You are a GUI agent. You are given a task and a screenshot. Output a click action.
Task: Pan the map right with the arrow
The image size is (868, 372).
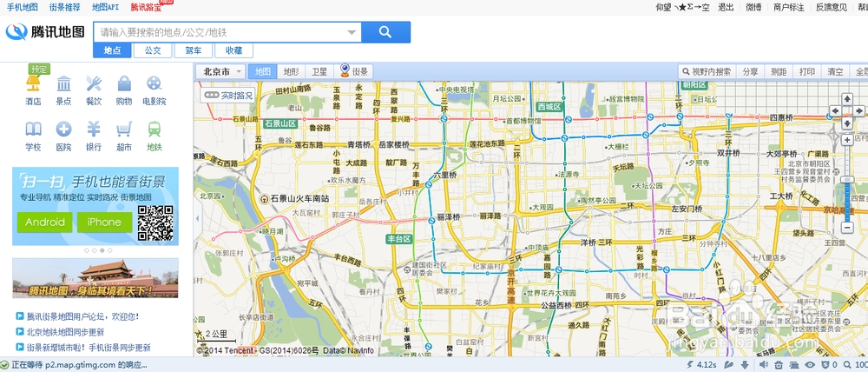point(861,111)
